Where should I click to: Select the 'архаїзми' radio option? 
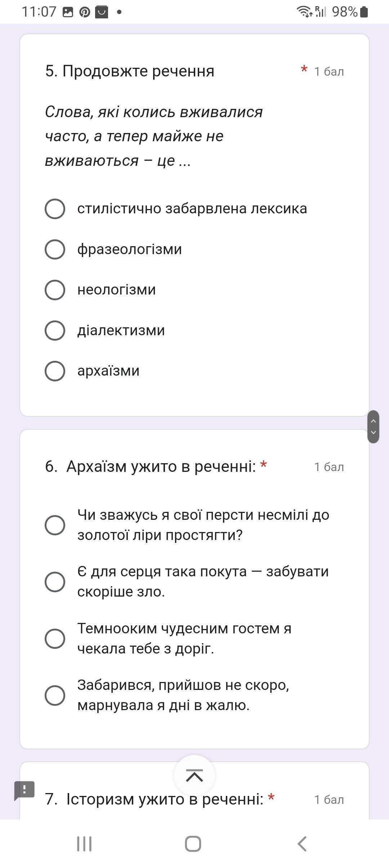click(55, 371)
